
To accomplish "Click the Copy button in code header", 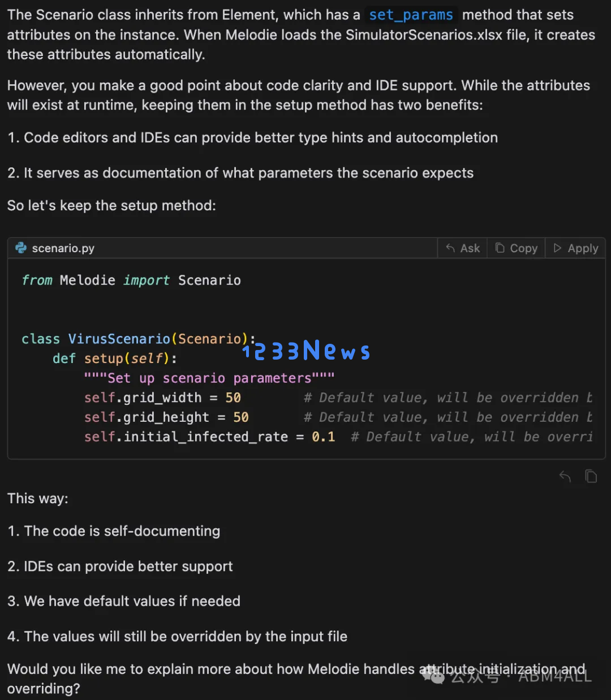I will (x=516, y=248).
